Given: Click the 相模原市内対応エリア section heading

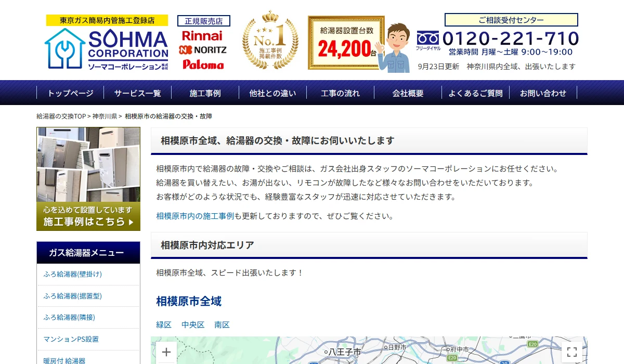Looking at the screenshot, I should (x=207, y=245).
